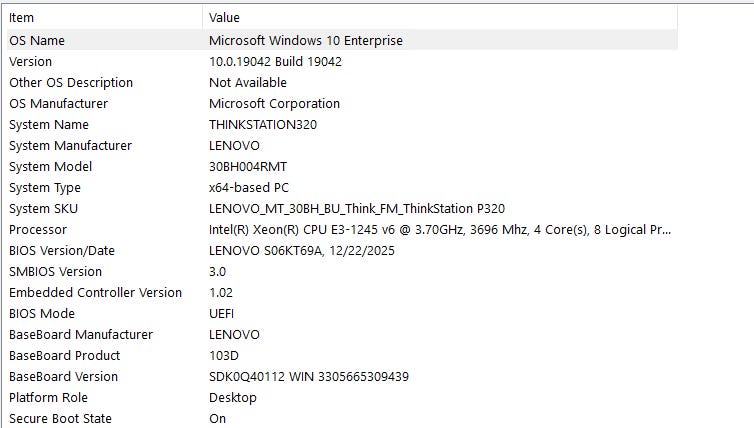Select the System Name row
The height and width of the screenshot is (428, 754).
(x=342, y=125)
